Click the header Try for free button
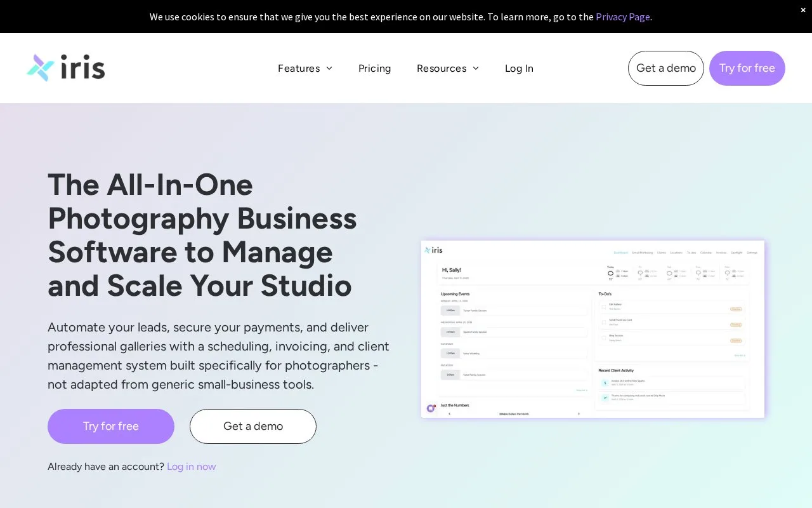The height and width of the screenshot is (508, 812). (x=747, y=68)
